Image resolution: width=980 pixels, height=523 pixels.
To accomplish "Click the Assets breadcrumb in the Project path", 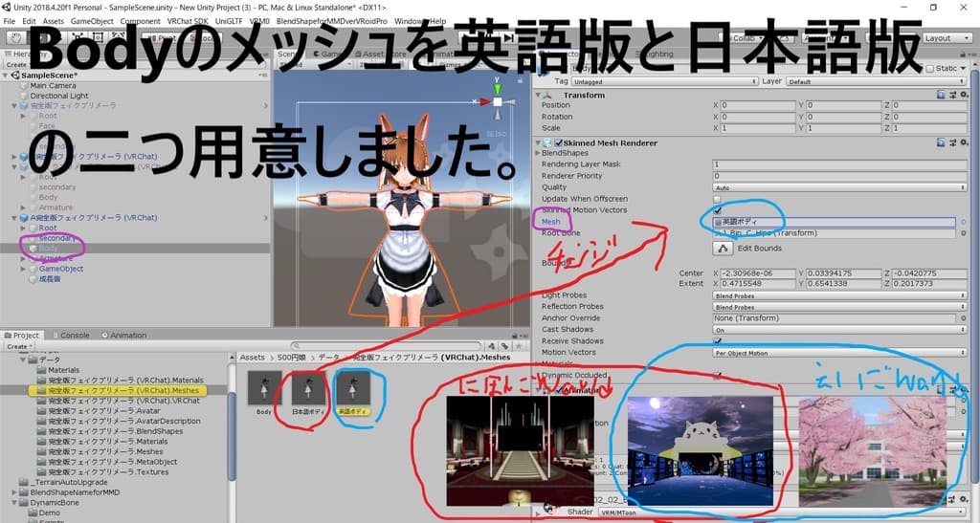I will [x=252, y=357].
